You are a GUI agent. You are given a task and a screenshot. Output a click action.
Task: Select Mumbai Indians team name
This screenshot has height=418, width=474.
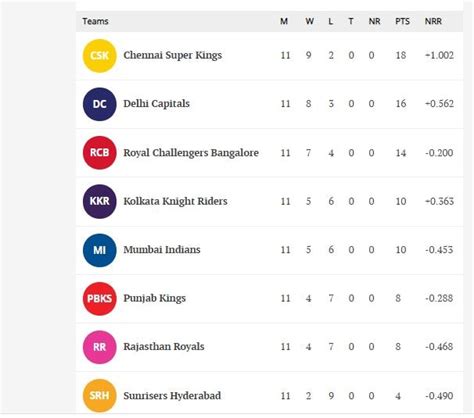[x=162, y=250]
